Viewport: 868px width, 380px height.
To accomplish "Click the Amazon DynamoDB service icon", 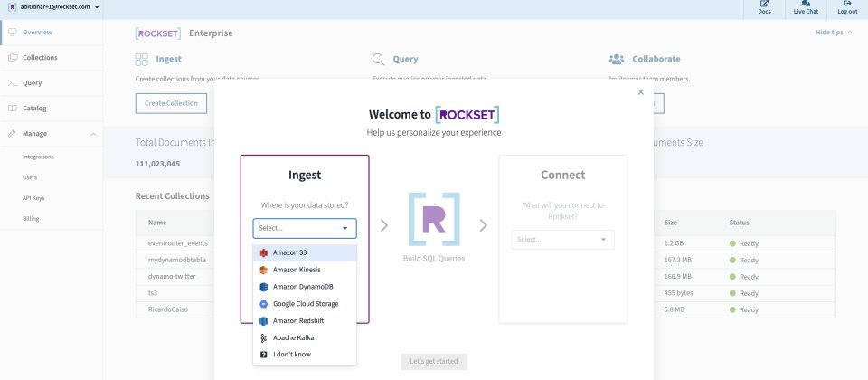I will 263,287.
